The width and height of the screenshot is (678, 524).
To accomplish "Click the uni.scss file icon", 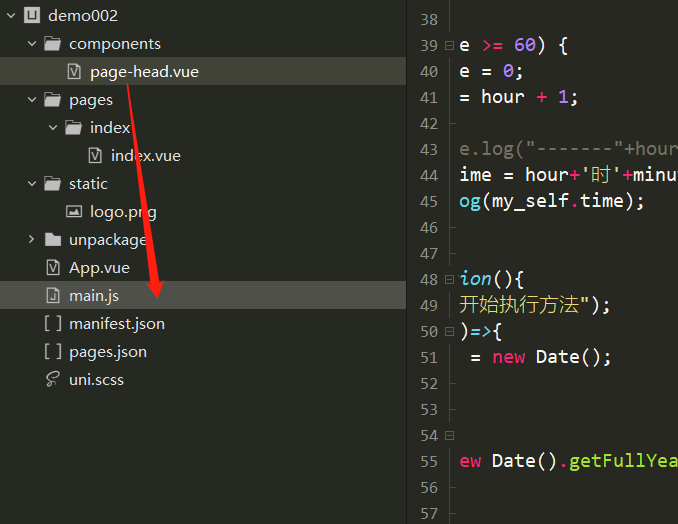I will click(52, 379).
